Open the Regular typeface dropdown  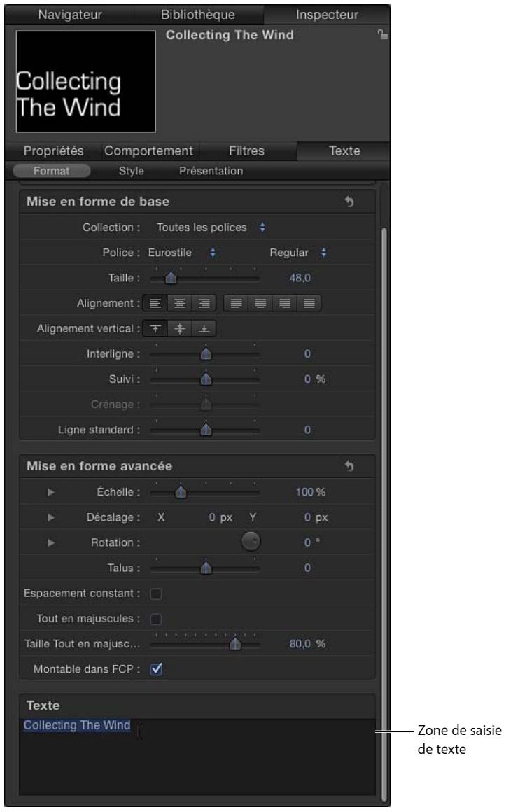click(x=298, y=253)
